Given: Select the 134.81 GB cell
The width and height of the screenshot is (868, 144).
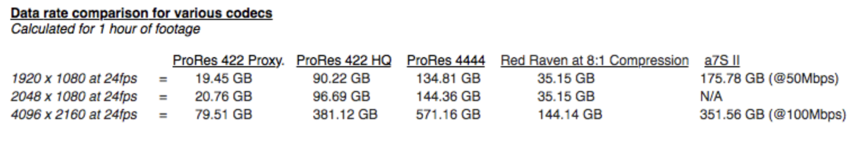Looking at the screenshot, I should [448, 79].
